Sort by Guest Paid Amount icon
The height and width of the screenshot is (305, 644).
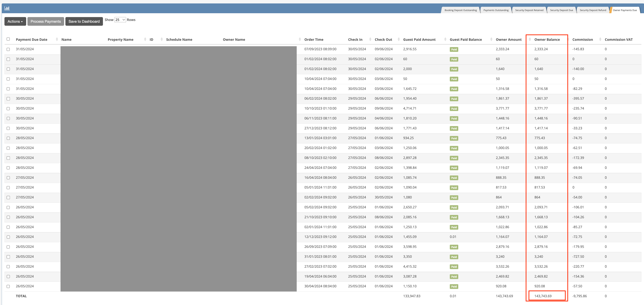445,39
